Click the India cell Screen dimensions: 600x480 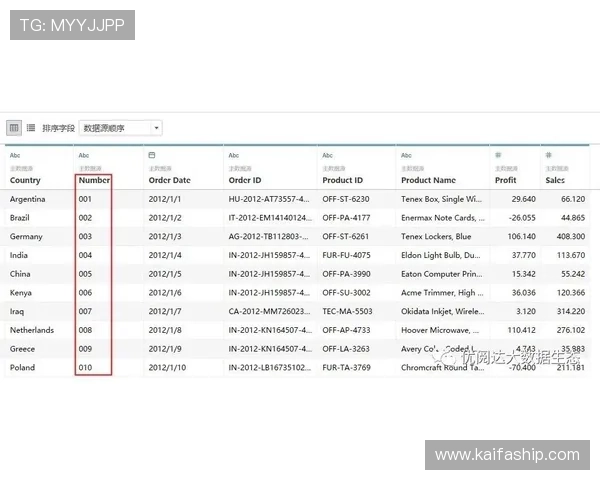[19, 255]
